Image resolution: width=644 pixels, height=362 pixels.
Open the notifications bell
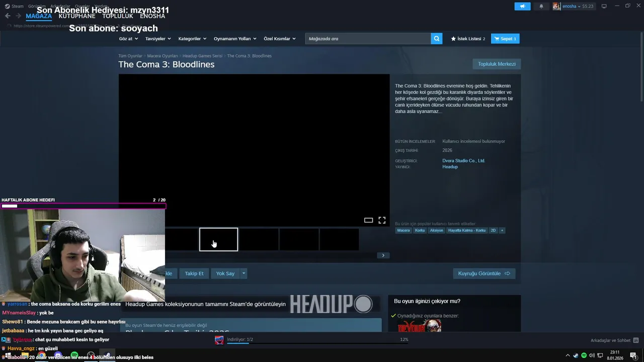(x=541, y=6)
